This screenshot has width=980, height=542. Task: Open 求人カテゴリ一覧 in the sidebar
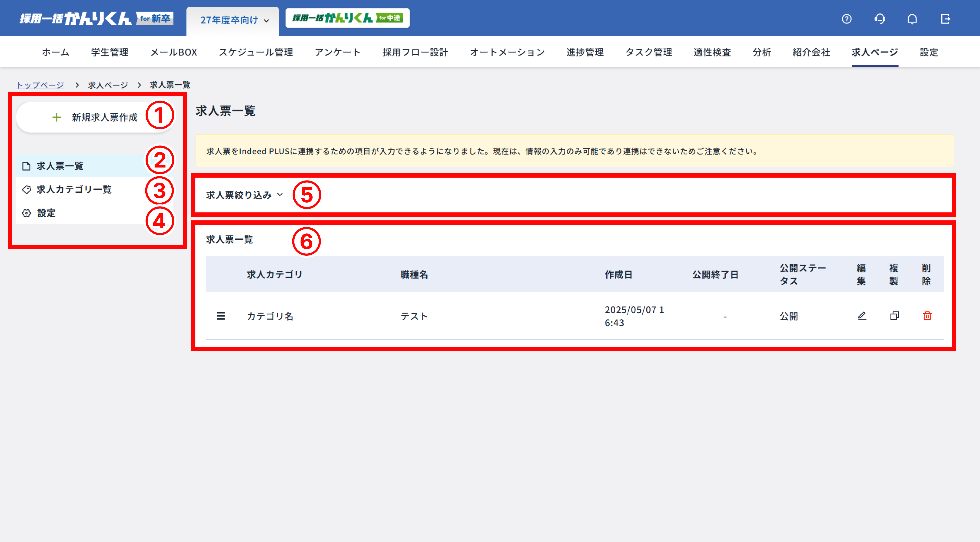coord(74,189)
